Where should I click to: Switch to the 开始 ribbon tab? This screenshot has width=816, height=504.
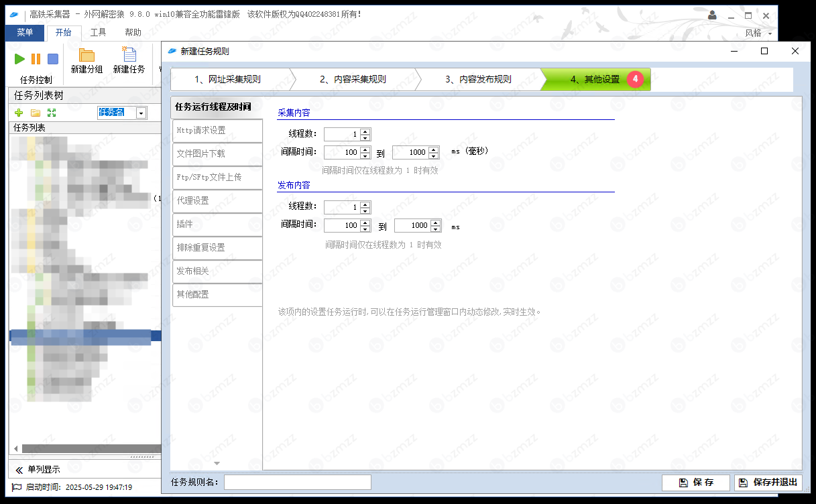[64, 33]
